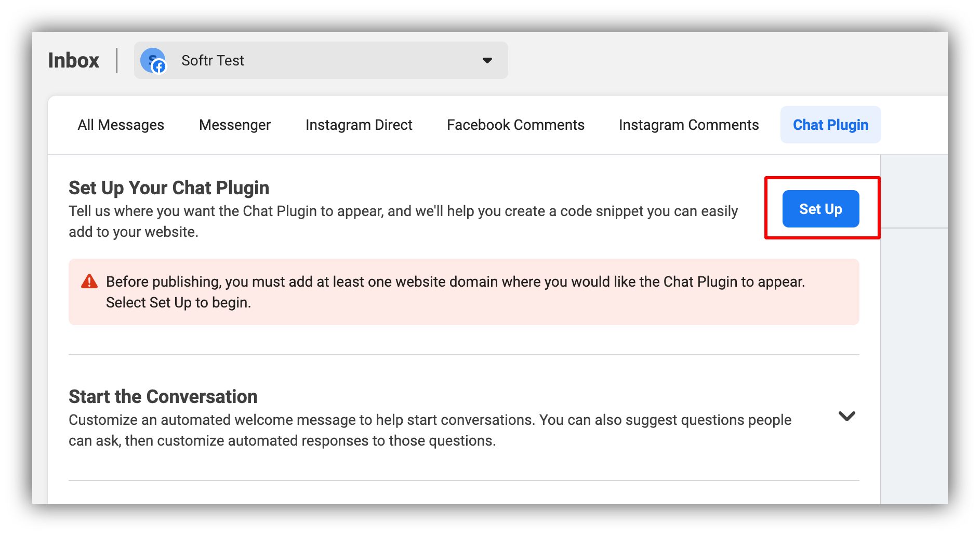
Task: Click the pink domain warning banner
Action: [x=464, y=291]
